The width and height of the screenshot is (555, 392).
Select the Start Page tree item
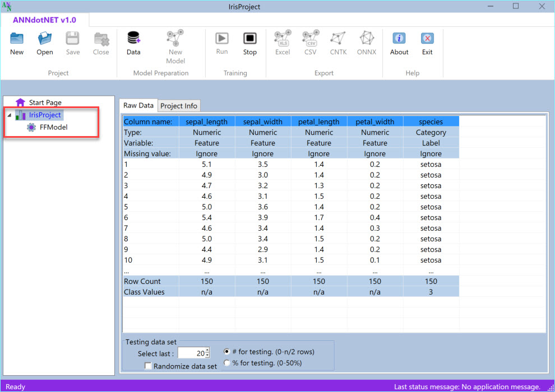tap(45, 102)
